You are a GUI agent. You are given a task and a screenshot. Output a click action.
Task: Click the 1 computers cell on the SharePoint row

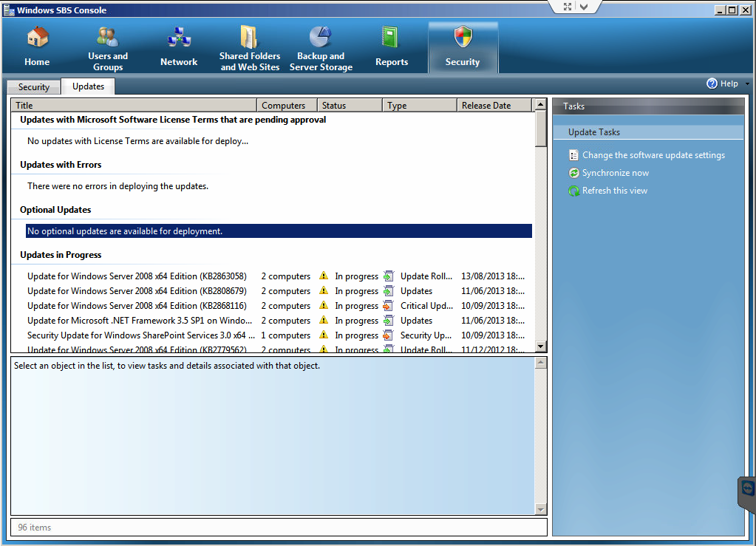coord(285,335)
